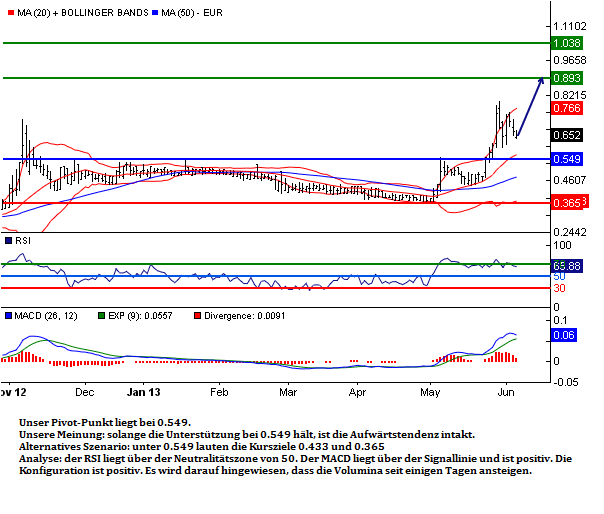Click the green EXP (9) legend marker

pos(100,315)
